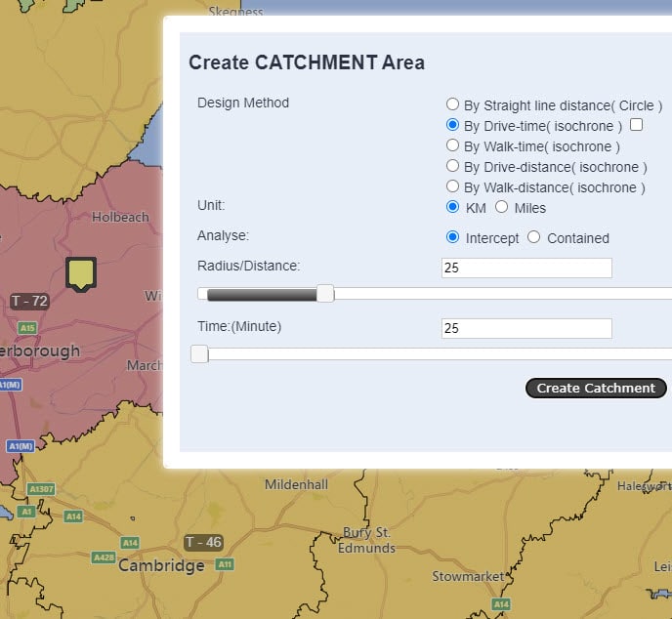
Task: Select By Drive-distance (isochrone) method
Action: pos(452,166)
